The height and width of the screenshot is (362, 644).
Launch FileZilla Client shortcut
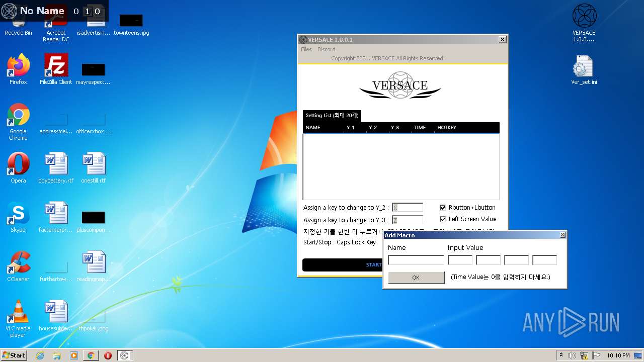(56, 69)
